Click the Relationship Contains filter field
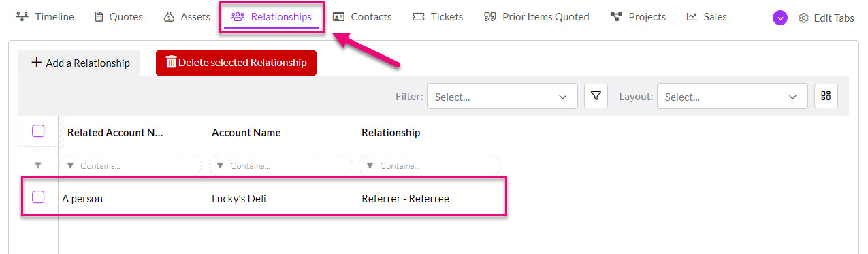 click(430, 165)
